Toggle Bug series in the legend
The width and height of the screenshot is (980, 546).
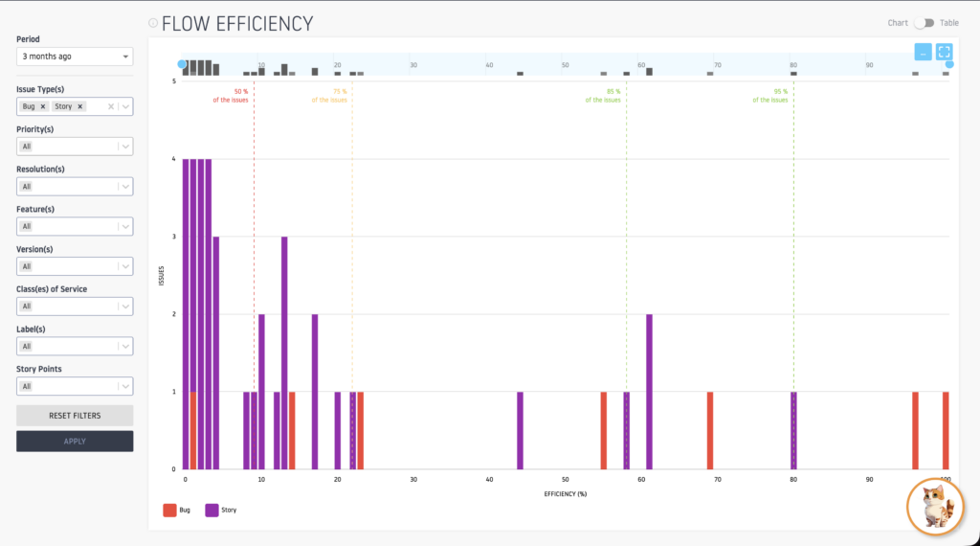point(170,510)
